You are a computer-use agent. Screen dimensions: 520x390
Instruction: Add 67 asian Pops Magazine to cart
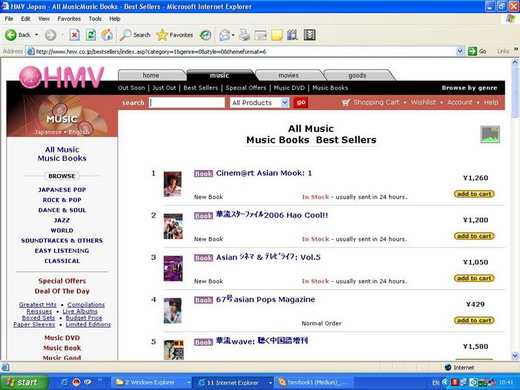474,320
